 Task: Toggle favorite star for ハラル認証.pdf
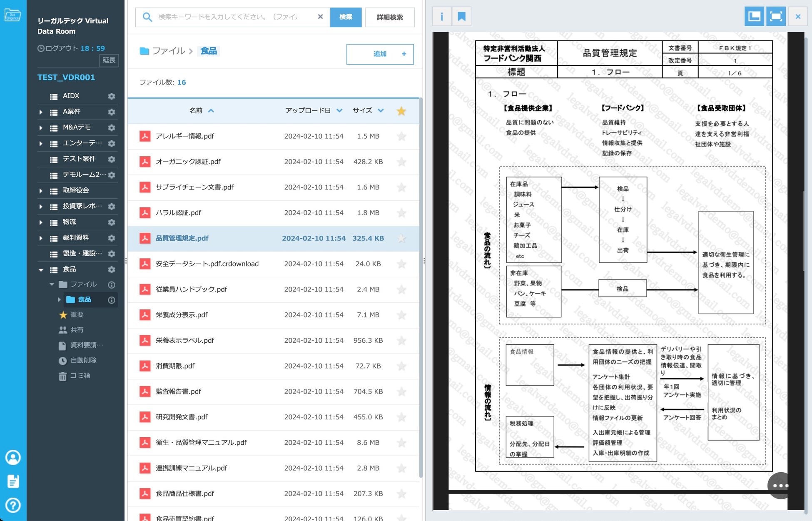click(x=401, y=213)
